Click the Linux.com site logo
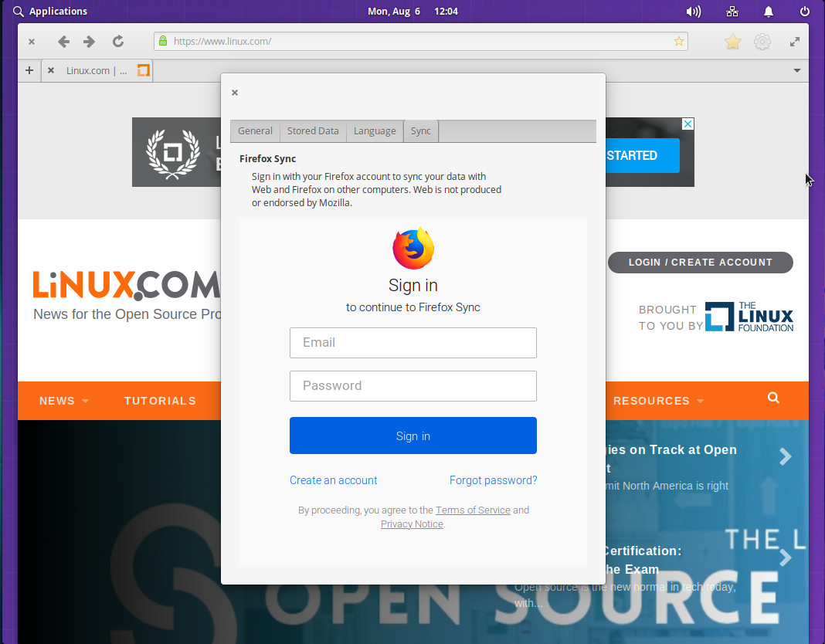The image size is (825, 644). tap(127, 285)
